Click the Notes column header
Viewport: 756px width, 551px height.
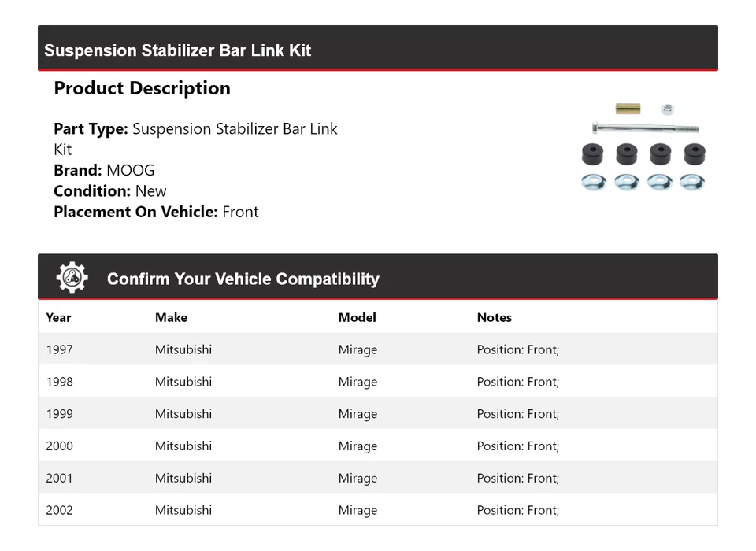(x=494, y=317)
